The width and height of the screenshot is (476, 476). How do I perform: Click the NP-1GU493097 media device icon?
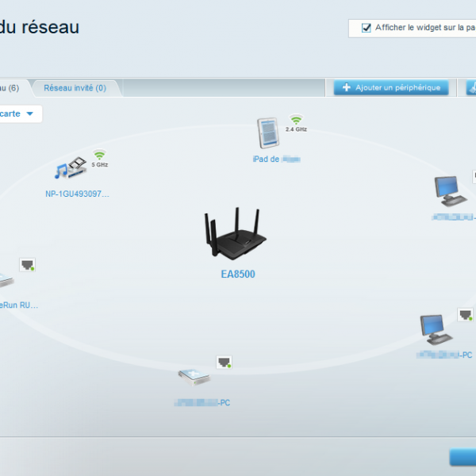(x=70, y=169)
